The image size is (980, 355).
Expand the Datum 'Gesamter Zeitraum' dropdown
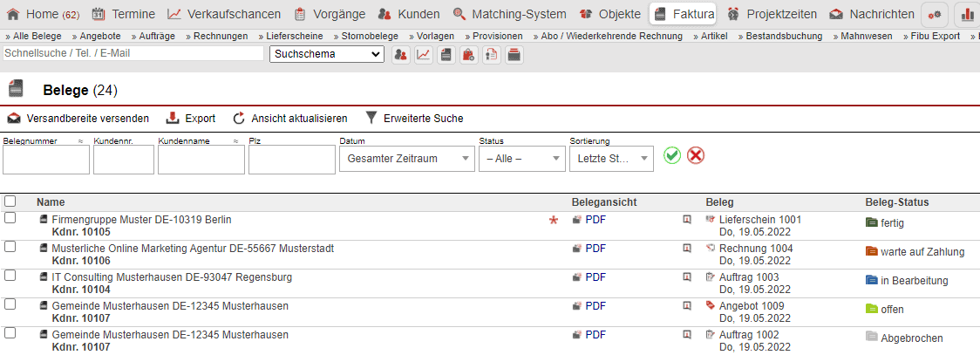[405, 159]
